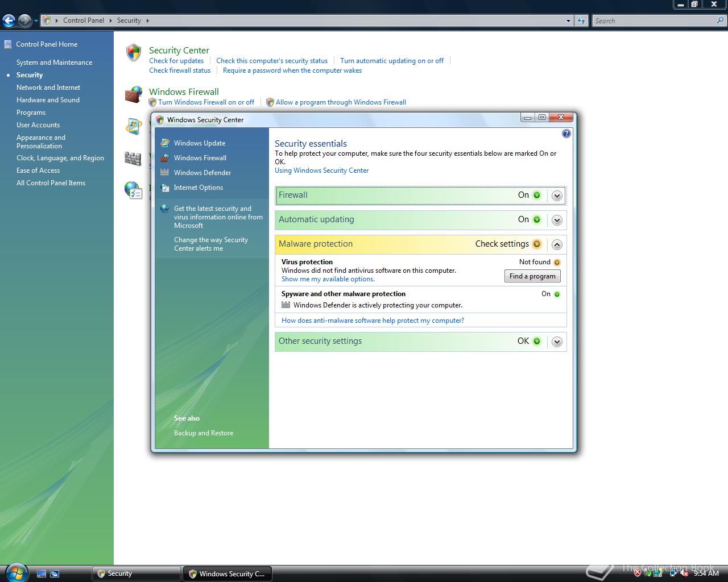Click the Windows Defender icon beside protecting message
Image resolution: width=728 pixels, height=582 pixels.
(286, 305)
